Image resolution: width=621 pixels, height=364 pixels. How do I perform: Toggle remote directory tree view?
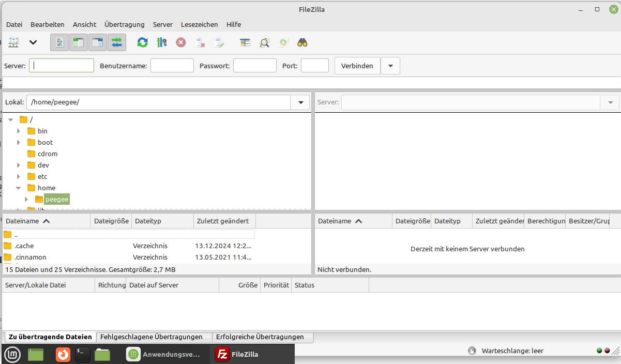tap(98, 42)
